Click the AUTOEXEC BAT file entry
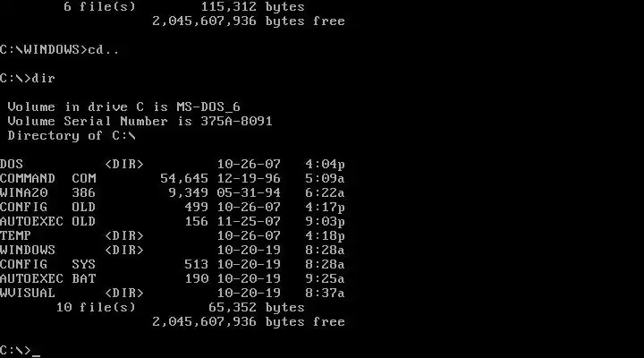The height and width of the screenshot is (358, 644). click(x=173, y=278)
